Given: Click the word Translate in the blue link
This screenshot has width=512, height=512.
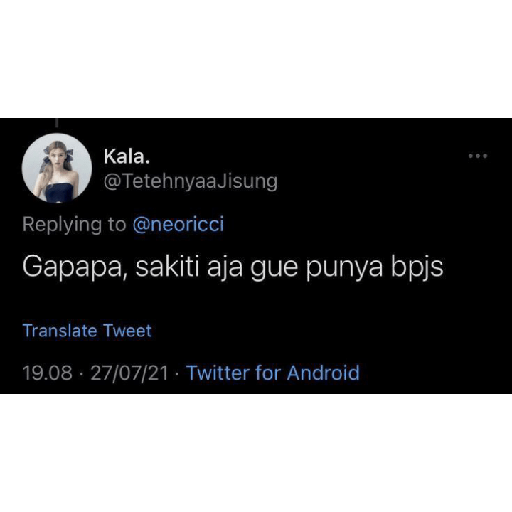Looking at the screenshot, I should (x=59, y=331).
